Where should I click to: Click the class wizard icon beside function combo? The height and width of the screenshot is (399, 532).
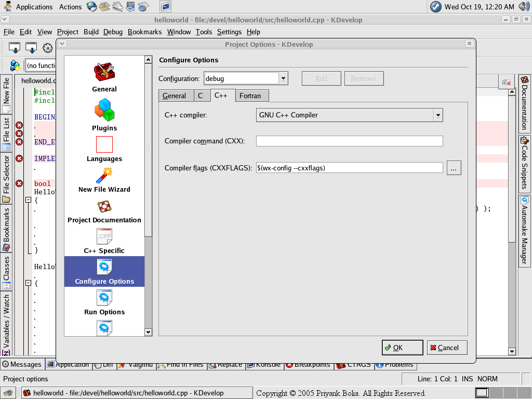15,65
